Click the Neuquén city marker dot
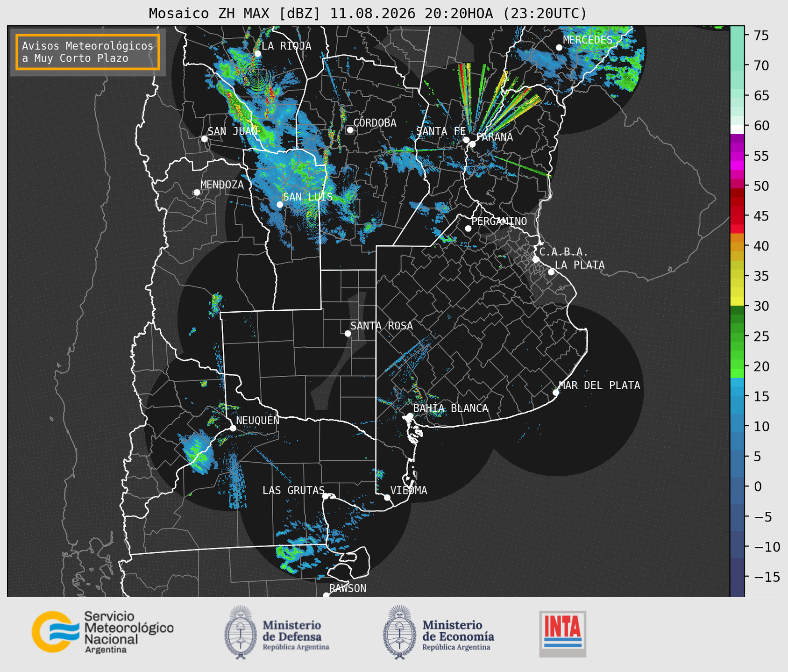Screen dimensions: 788x672 (x=233, y=428)
